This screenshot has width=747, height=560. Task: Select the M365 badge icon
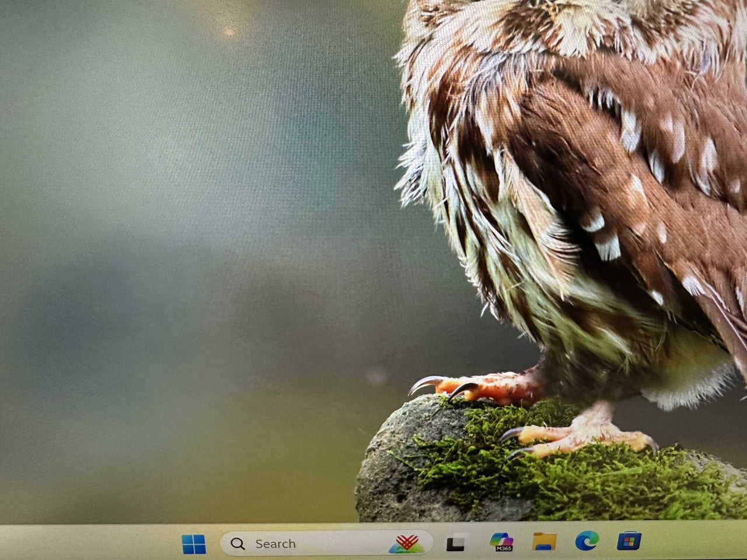pyautogui.click(x=501, y=542)
